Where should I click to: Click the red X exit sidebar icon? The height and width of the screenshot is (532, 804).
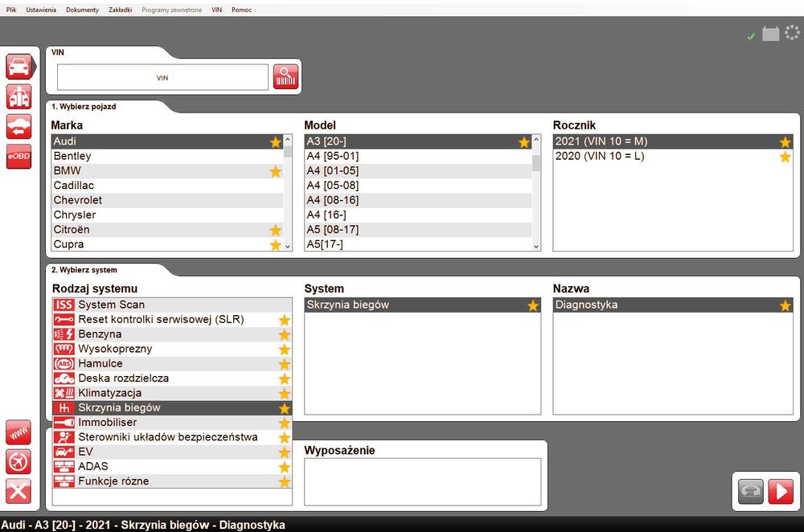18,492
